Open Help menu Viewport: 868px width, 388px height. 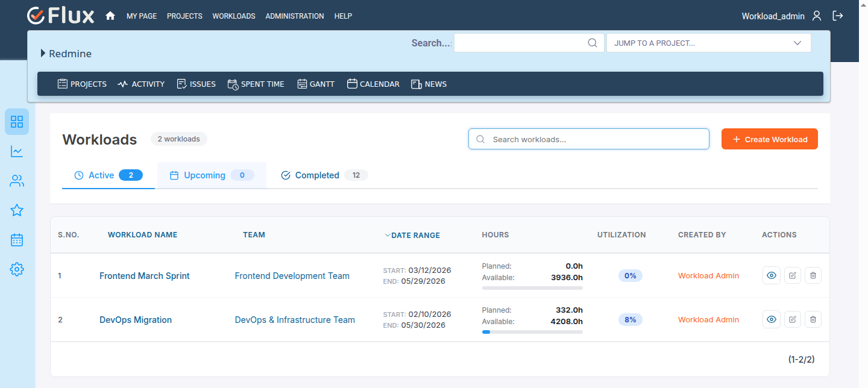tap(343, 16)
